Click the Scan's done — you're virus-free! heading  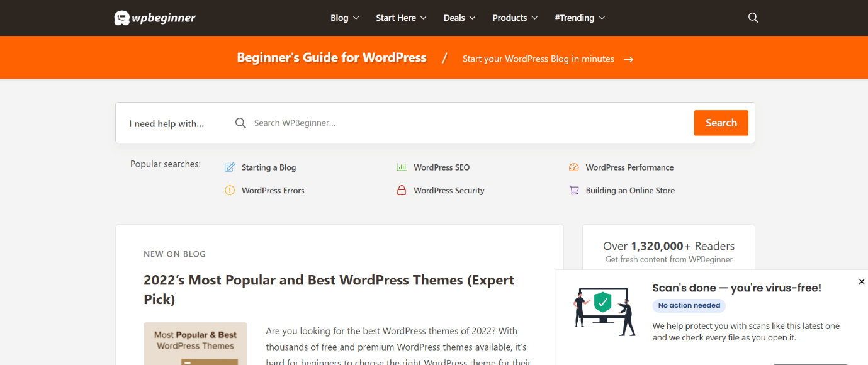(x=736, y=288)
